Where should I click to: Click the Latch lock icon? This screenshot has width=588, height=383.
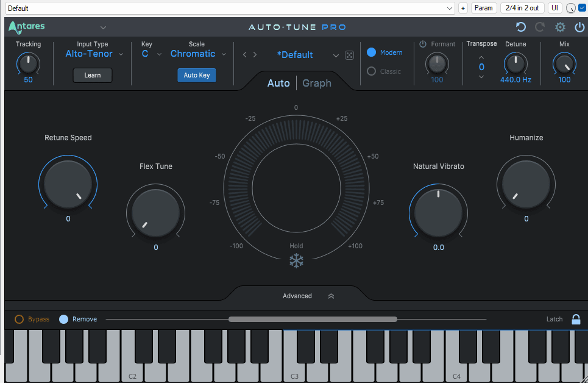576,318
